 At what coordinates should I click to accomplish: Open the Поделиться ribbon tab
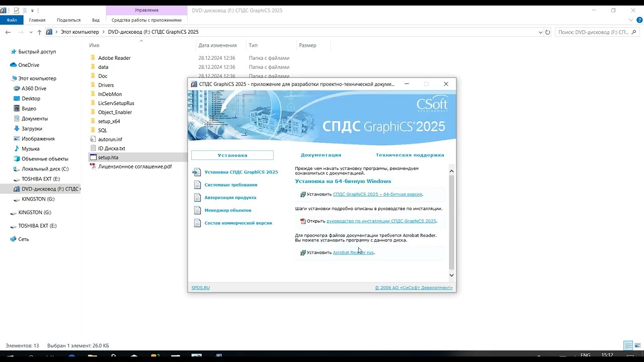point(68,20)
